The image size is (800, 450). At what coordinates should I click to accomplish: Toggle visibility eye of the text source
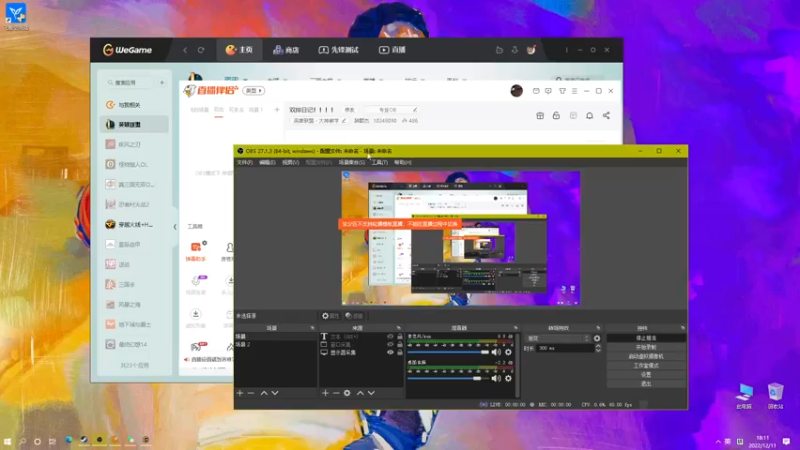click(x=390, y=337)
